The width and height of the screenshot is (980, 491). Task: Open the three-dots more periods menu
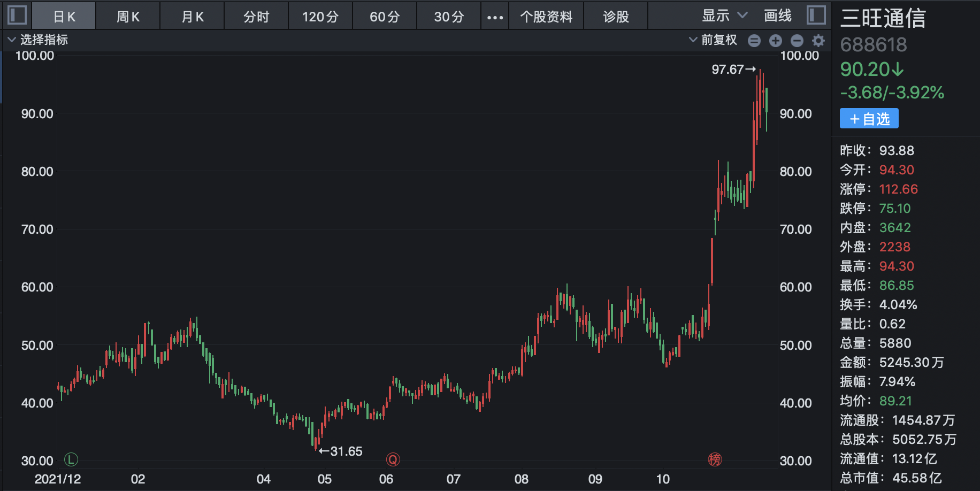(x=495, y=17)
